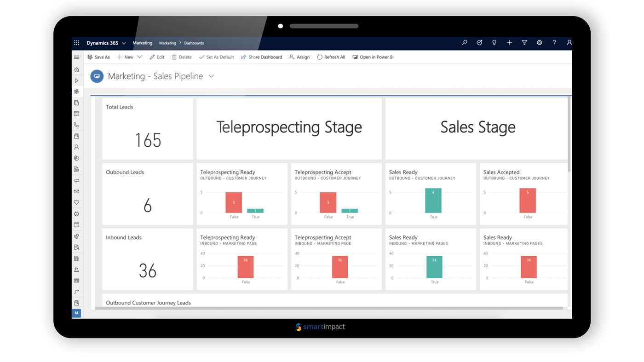Click red bar in inbound Teleprospecting Ready chart
Viewport: 644px width, 362px height.
(246, 267)
